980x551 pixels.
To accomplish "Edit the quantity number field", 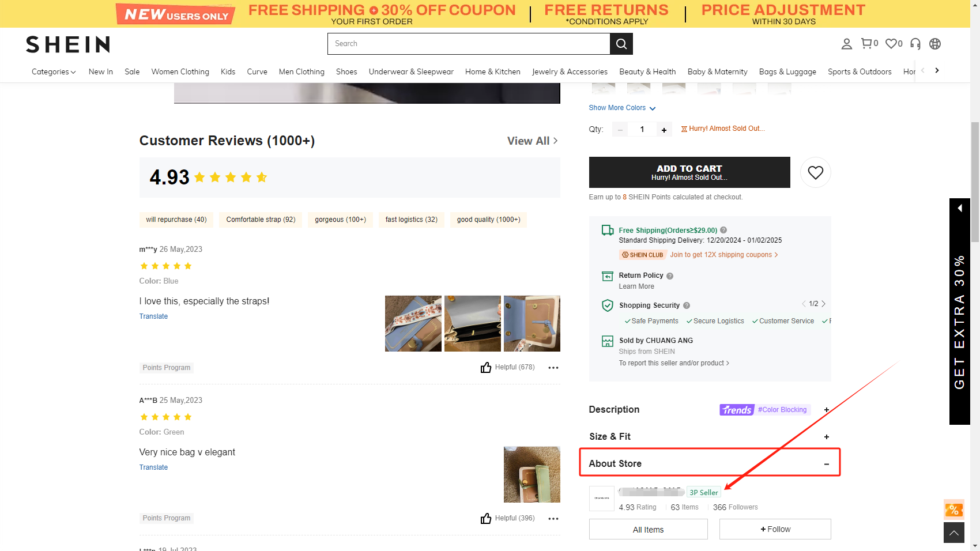I will [642, 130].
